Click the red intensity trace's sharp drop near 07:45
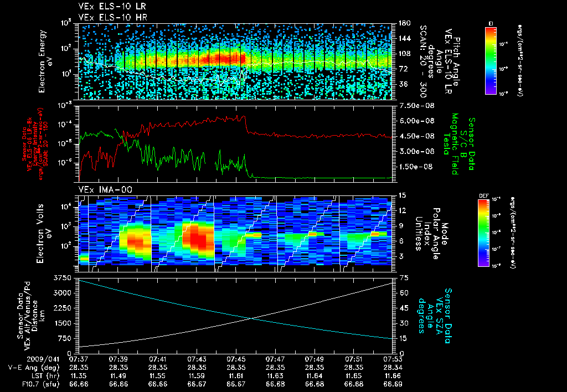This screenshot has width=567, height=392. tap(246, 125)
